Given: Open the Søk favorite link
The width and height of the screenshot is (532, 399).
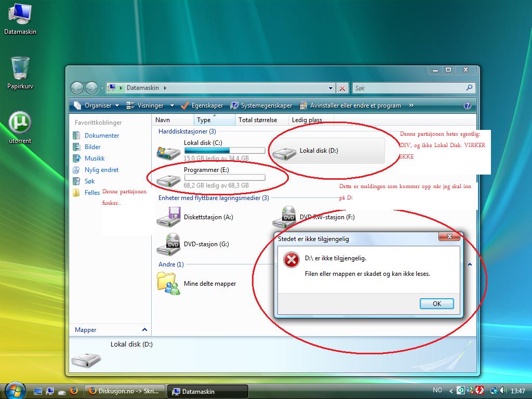Looking at the screenshot, I should click(89, 181).
